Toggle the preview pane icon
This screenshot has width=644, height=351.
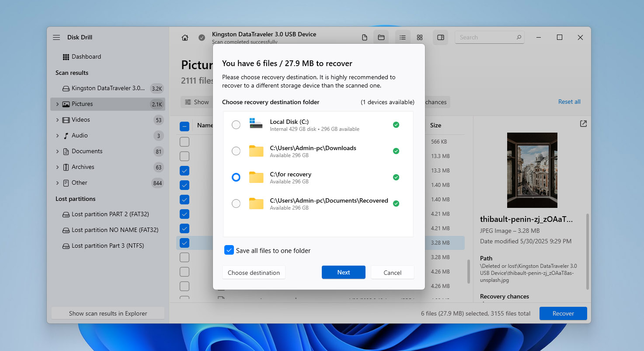click(441, 38)
